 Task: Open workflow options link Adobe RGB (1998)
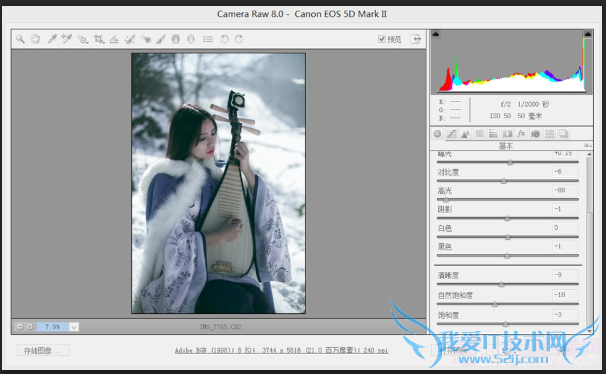click(281, 350)
